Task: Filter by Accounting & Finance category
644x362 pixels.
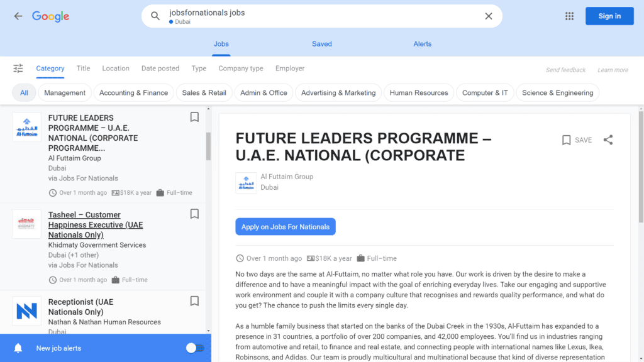Action: (x=133, y=93)
